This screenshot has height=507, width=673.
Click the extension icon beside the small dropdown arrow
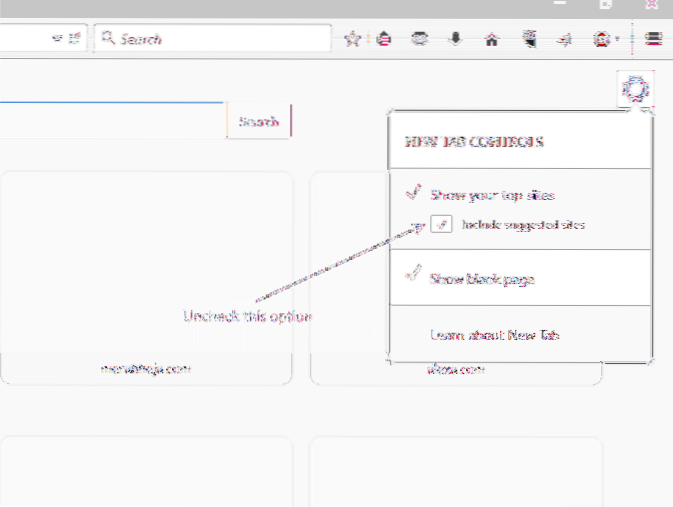click(600, 39)
